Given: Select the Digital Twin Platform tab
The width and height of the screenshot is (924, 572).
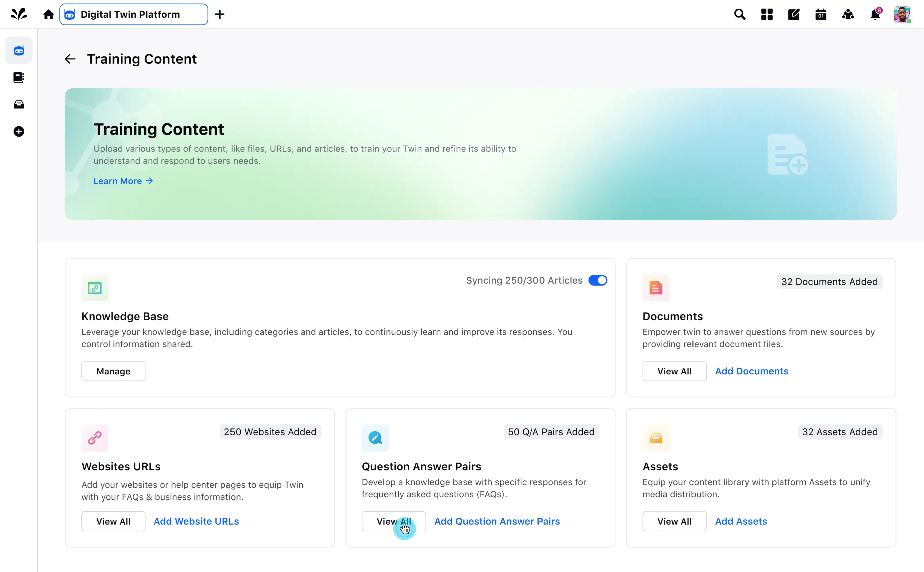Looking at the screenshot, I should (134, 14).
